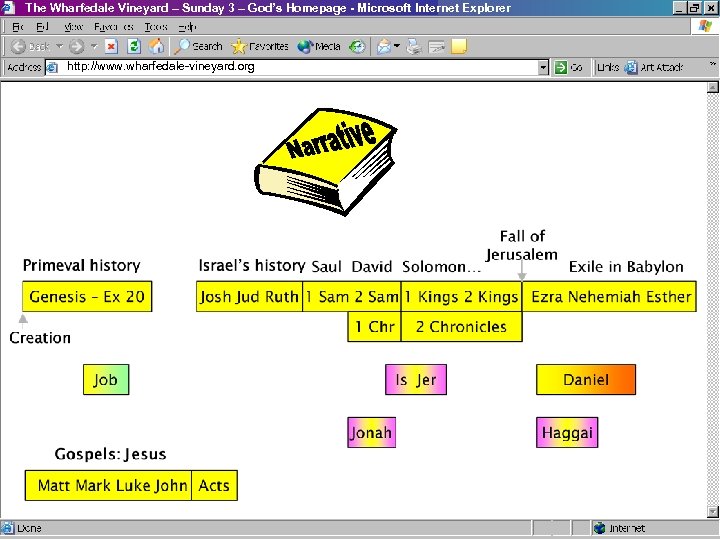
Task: Open the Edit menu
Action: [42, 27]
